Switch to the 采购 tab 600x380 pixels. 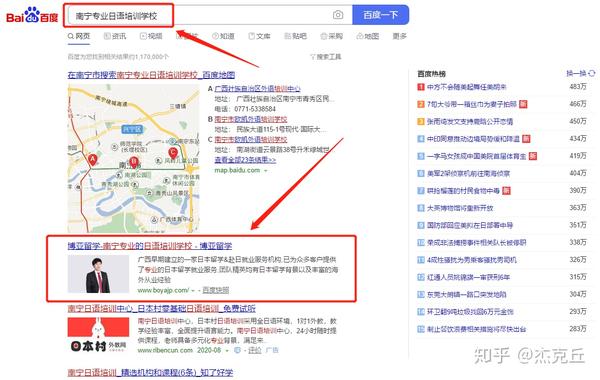tap(331, 36)
